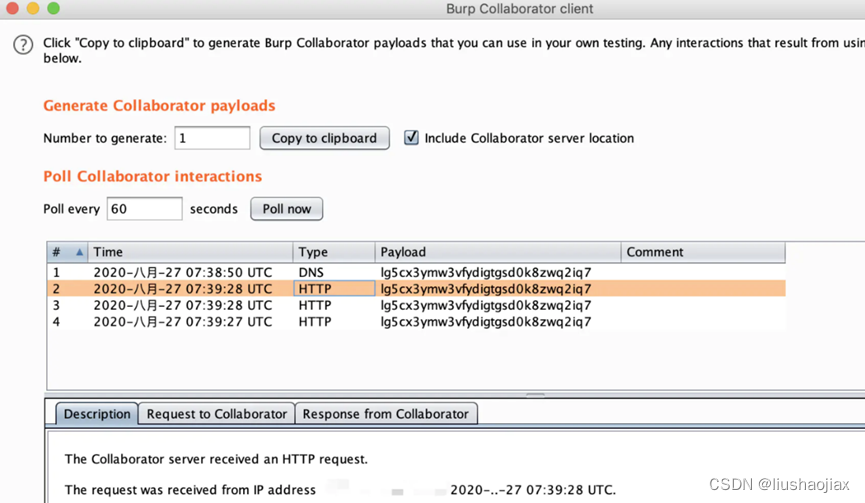Sort by the Payload column header
865x503 pixels.
(498, 252)
